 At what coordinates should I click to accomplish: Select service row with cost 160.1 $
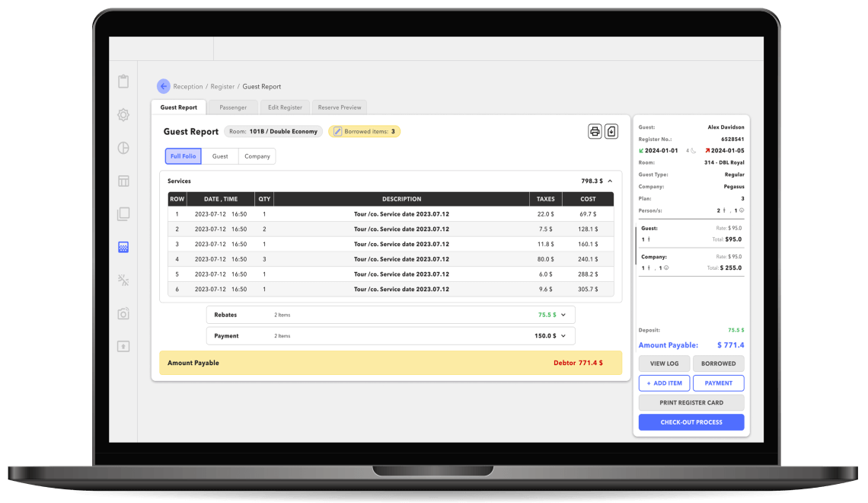[391, 244]
